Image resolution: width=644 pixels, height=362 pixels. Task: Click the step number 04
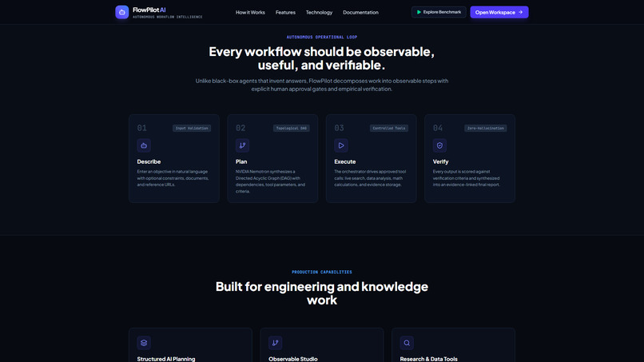[437, 128]
